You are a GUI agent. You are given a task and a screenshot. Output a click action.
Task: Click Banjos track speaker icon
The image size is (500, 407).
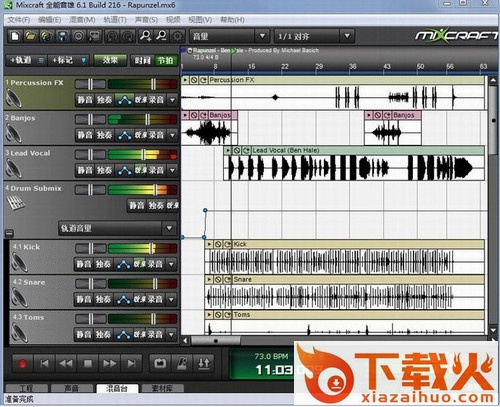(14, 133)
